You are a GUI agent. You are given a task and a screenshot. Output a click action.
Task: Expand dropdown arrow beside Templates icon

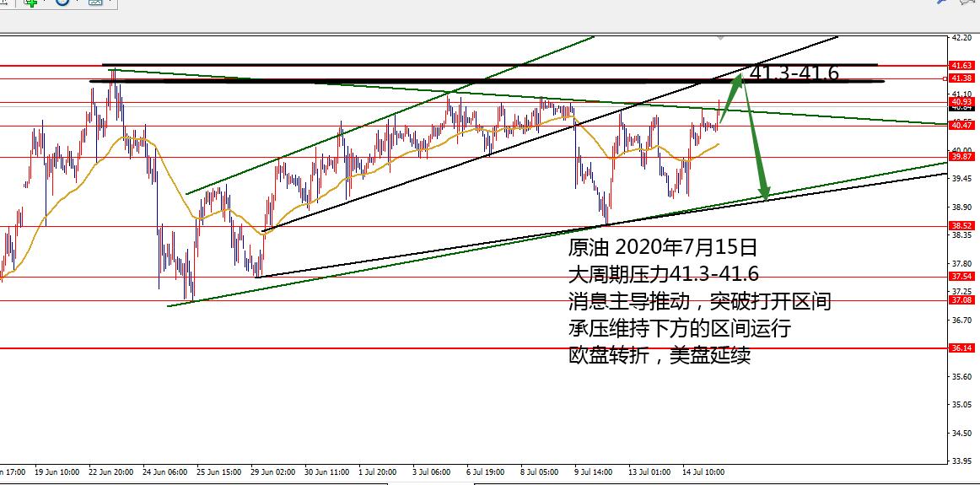110,3
